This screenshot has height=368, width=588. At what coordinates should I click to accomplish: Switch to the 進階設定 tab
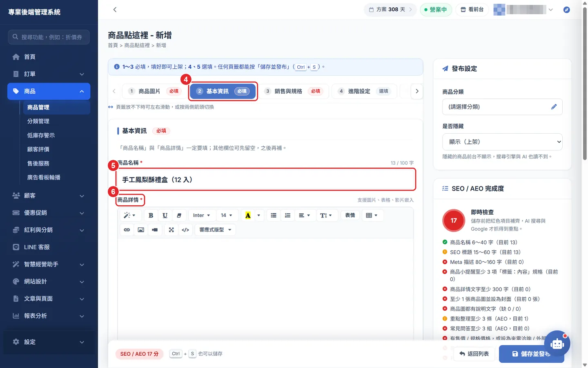364,91
